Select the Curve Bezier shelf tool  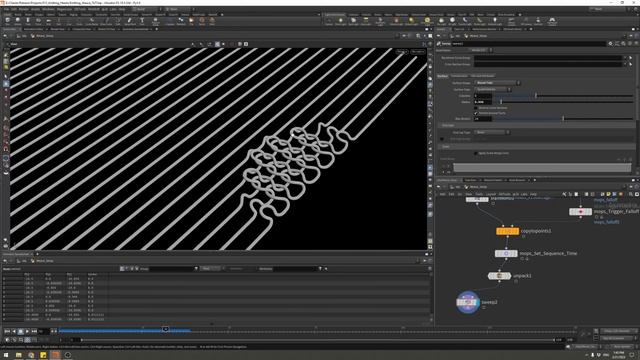coord(91,21)
